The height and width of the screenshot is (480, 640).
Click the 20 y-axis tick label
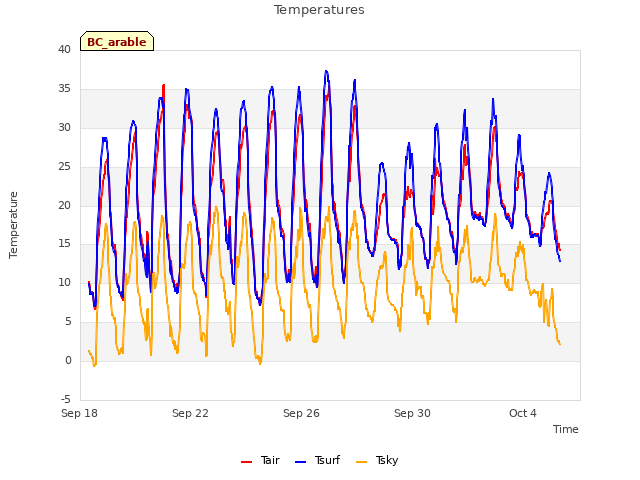(64, 205)
